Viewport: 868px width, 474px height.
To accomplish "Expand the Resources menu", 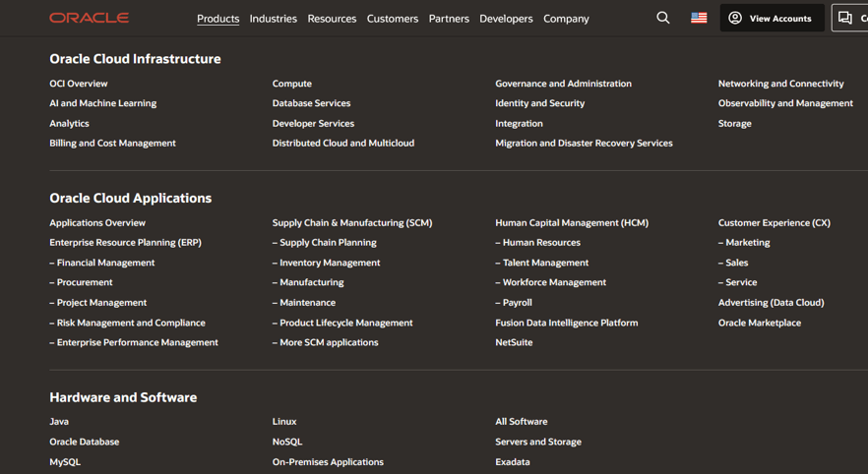I will coord(332,19).
